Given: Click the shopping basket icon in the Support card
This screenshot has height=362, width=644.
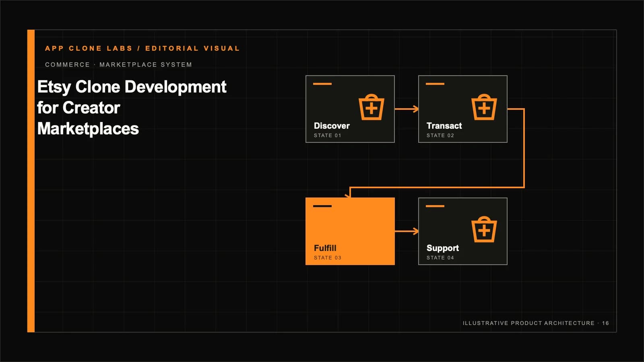Looking at the screenshot, I should coord(484,229).
